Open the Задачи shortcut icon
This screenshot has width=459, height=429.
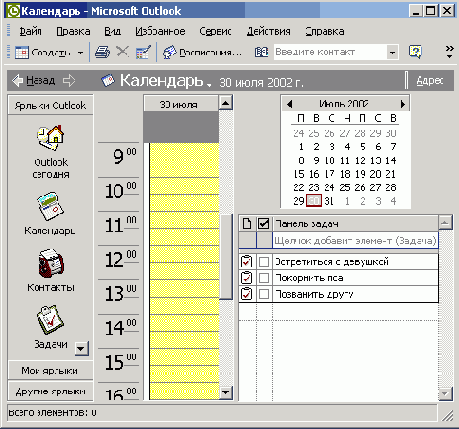pyautogui.click(x=50, y=320)
